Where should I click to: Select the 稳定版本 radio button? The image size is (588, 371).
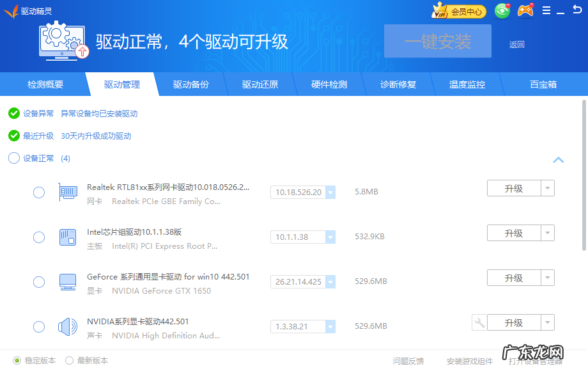click(x=17, y=360)
